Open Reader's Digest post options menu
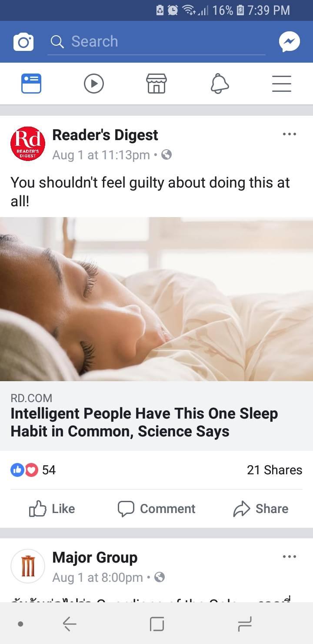 pos(290,134)
